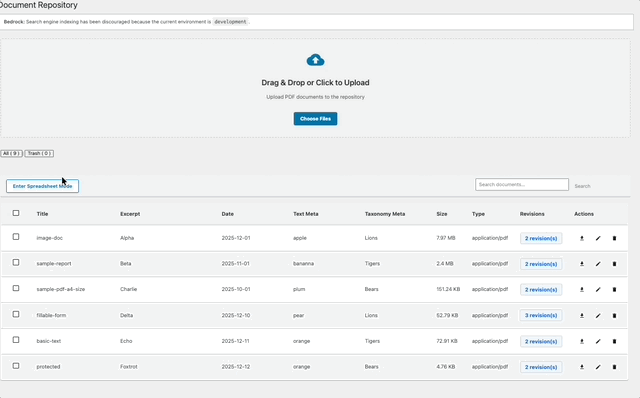This screenshot has width=640, height=398.
Task: Edit the sample-report row with pencil icon
Action: point(598,264)
